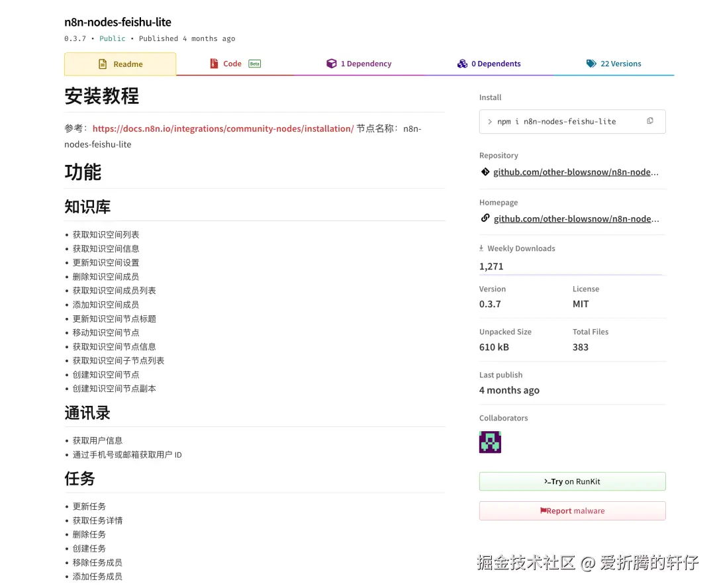The width and height of the screenshot is (715, 588).
Task: Click the chain icon beside Homepage link
Action: pos(485,218)
